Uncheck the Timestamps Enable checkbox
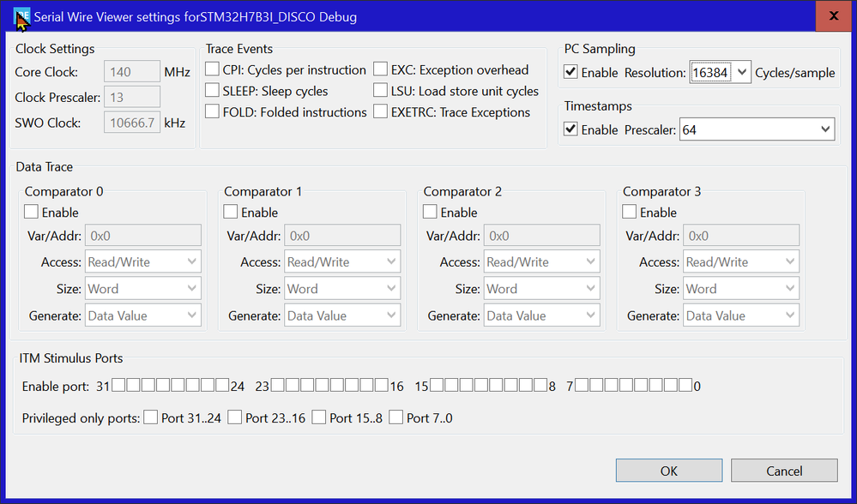 pyautogui.click(x=570, y=129)
